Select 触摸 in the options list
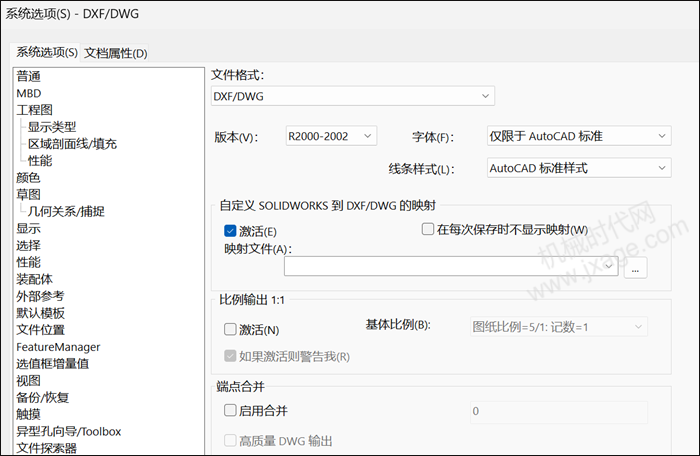The image size is (700, 456). [x=28, y=414]
